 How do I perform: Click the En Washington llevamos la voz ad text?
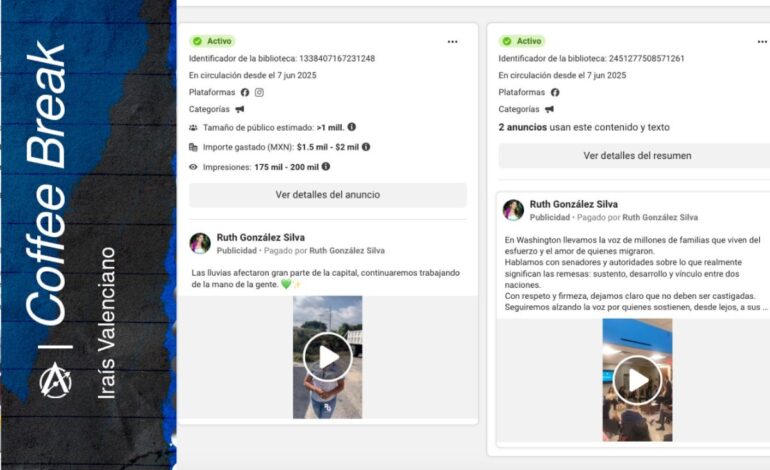pos(636,274)
